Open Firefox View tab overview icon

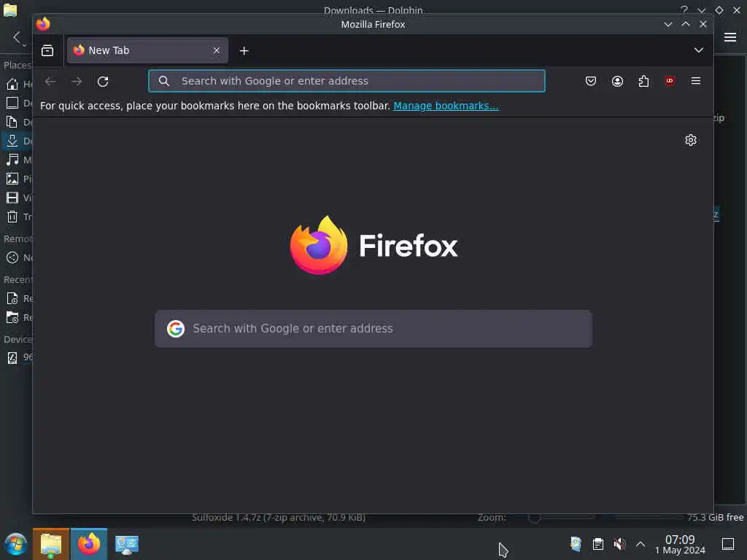click(x=47, y=50)
